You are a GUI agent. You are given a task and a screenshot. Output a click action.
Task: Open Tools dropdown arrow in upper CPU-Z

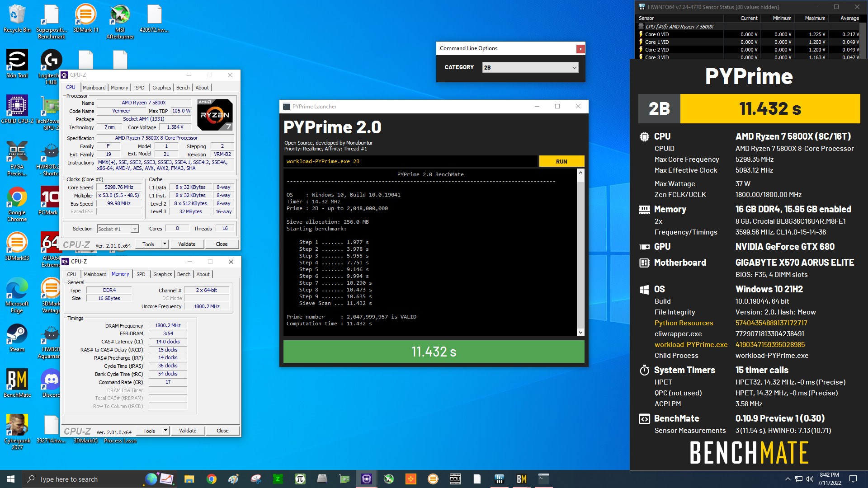(165, 244)
